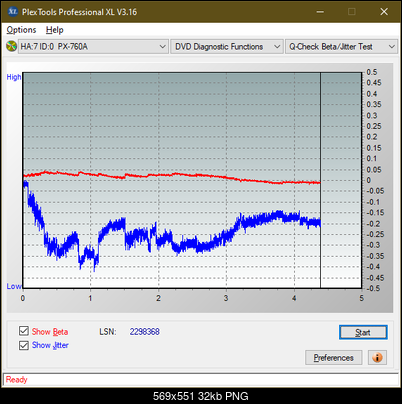402x404 pixels.
Task: Open the Preferences button
Action: coord(333,358)
